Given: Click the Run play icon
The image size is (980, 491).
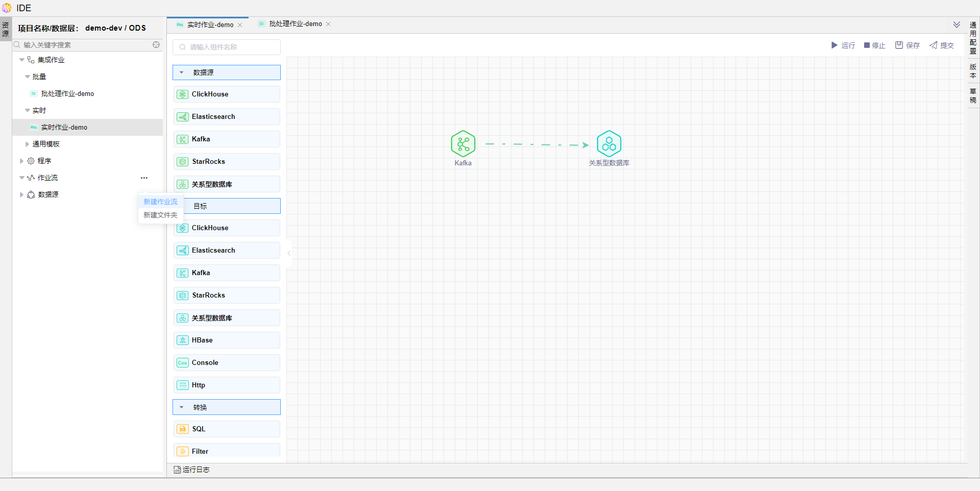Looking at the screenshot, I should [835, 45].
